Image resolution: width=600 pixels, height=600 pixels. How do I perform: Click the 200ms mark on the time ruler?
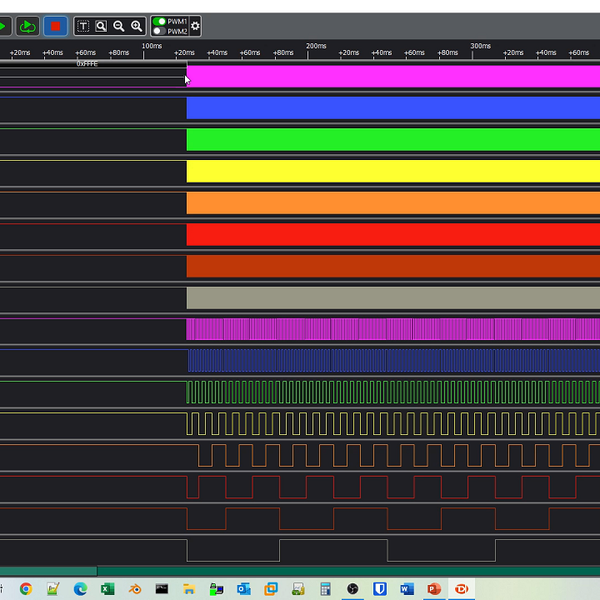tap(316, 47)
